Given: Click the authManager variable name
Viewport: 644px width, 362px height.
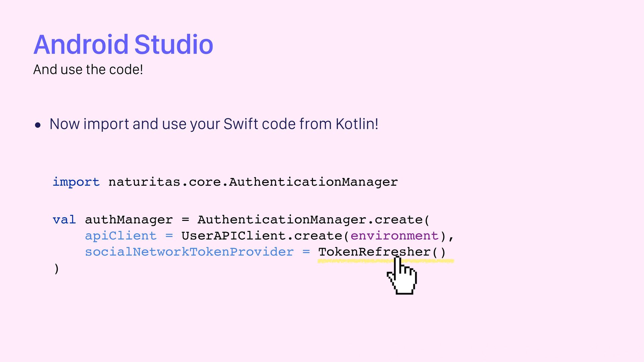Looking at the screenshot, I should click(129, 220).
